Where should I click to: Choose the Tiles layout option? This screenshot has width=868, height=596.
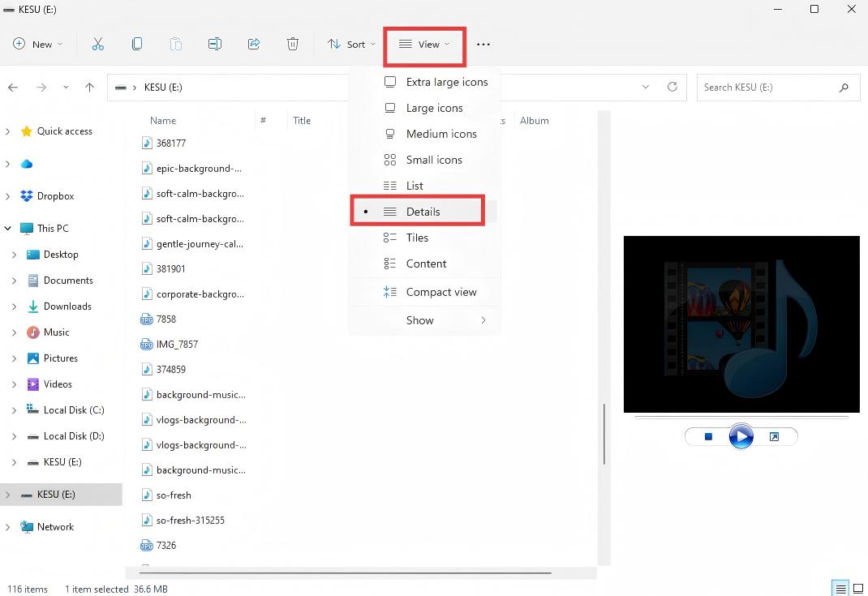pos(417,238)
